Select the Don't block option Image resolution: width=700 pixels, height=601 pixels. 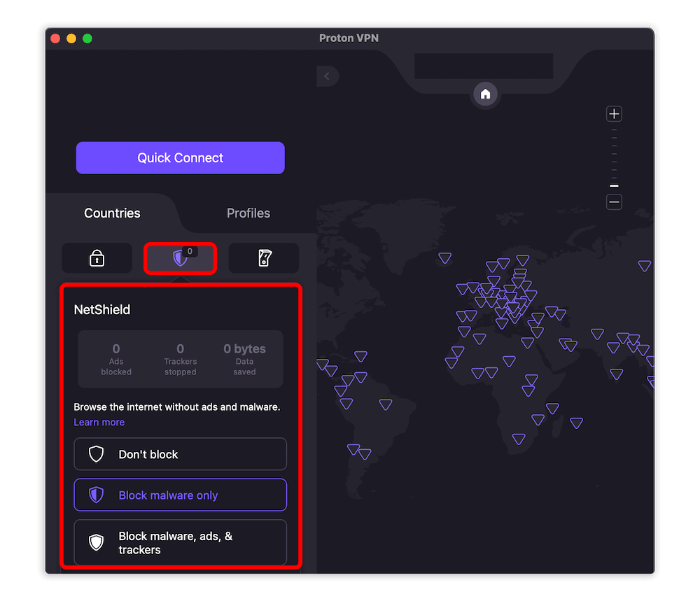point(180,454)
